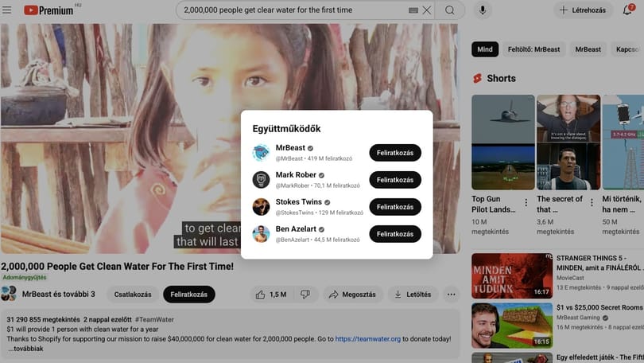Click MovieCast channel name
Viewport: 644px width, 363px height.
tap(570, 278)
